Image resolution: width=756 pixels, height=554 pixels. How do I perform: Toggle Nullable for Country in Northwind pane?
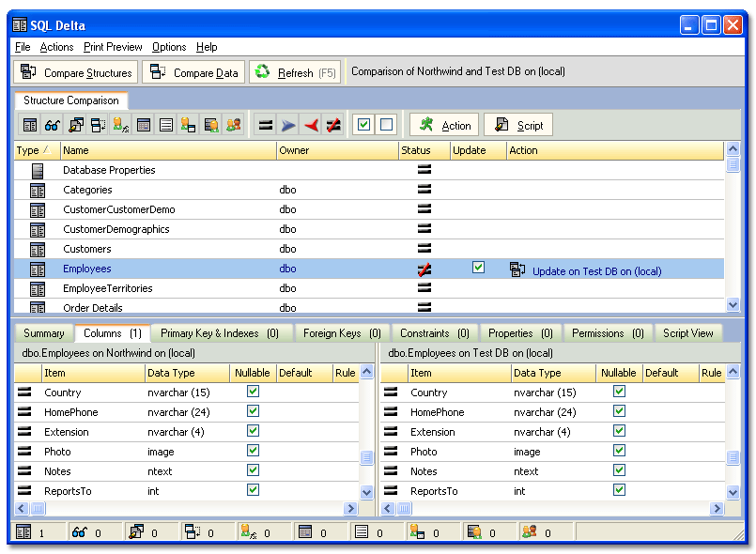click(254, 391)
